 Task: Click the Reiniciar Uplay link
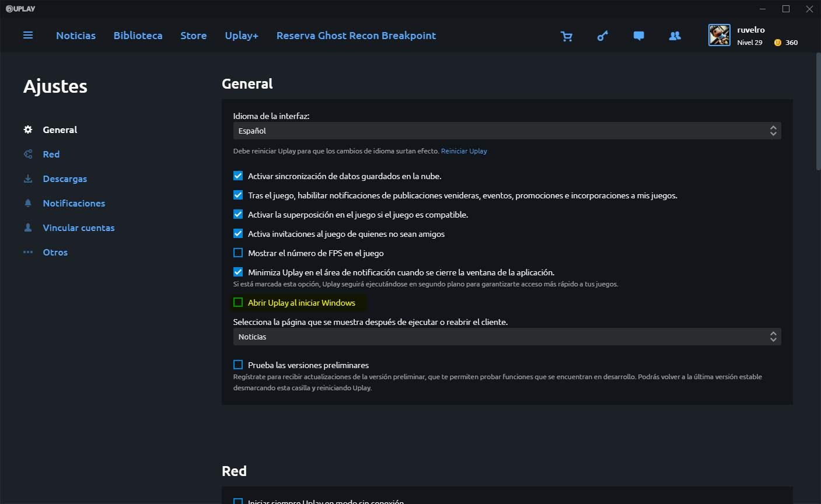[464, 151]
